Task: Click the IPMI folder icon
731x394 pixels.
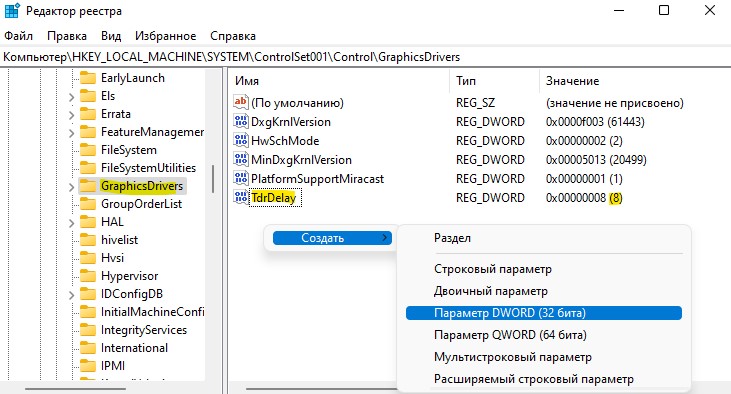Action: [x=88, y=366]
